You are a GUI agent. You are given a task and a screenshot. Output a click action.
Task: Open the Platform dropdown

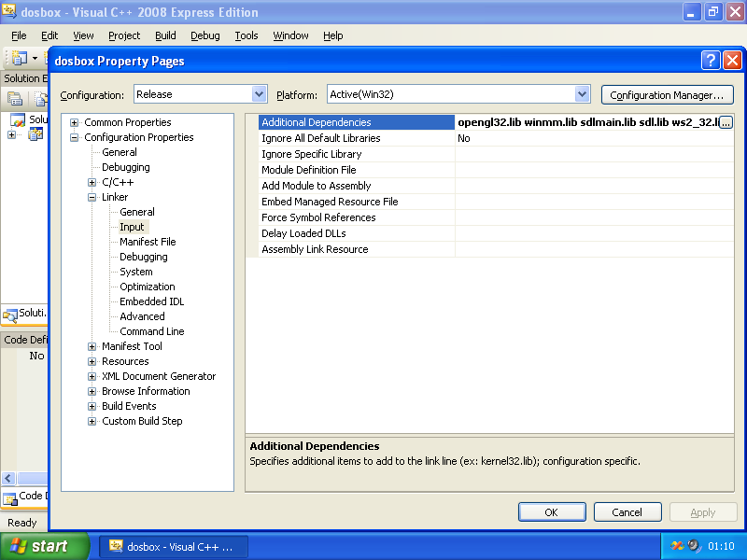tap(583, 94)
